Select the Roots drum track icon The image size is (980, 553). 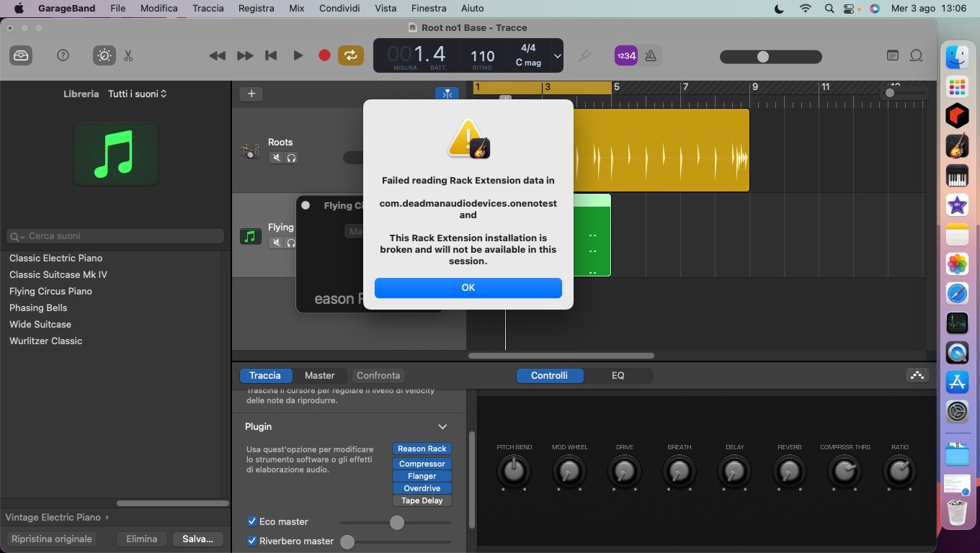(250, 151)
